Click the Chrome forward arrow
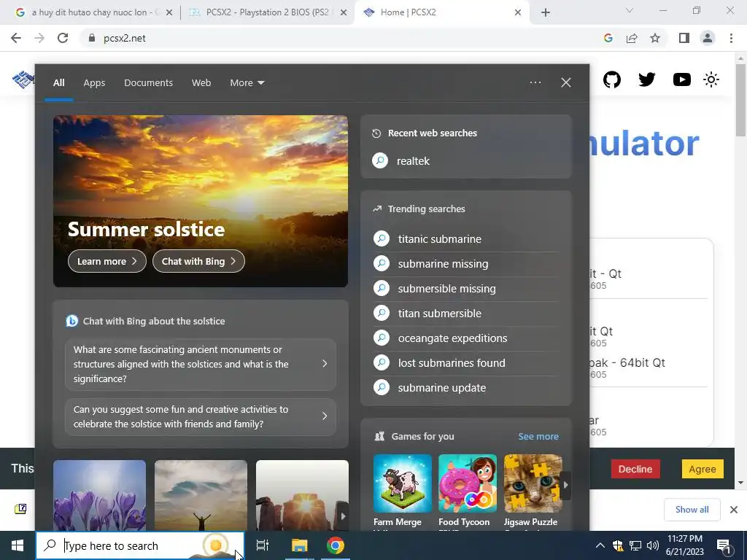Image resolution: width=747 pixels, height=560 pixels. 39,38
